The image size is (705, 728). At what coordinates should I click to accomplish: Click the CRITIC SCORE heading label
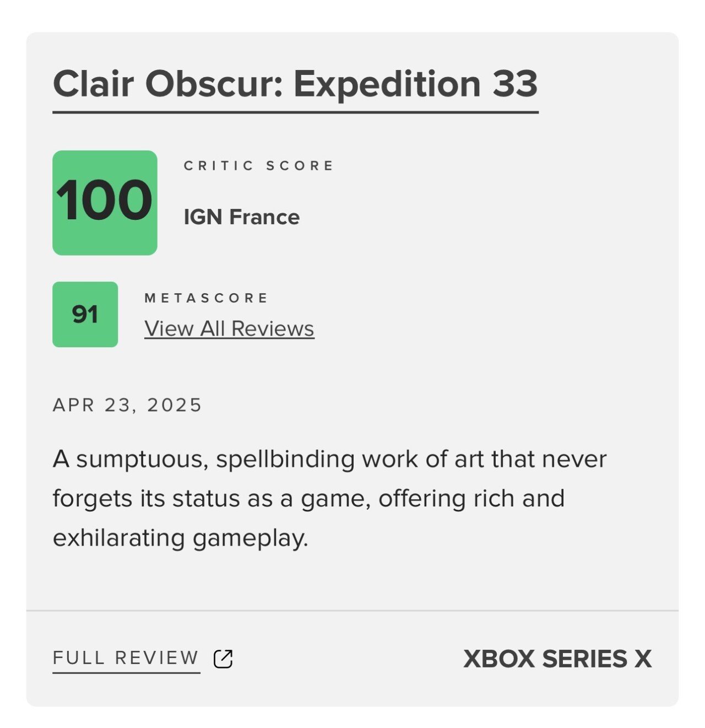pos(259,166)
